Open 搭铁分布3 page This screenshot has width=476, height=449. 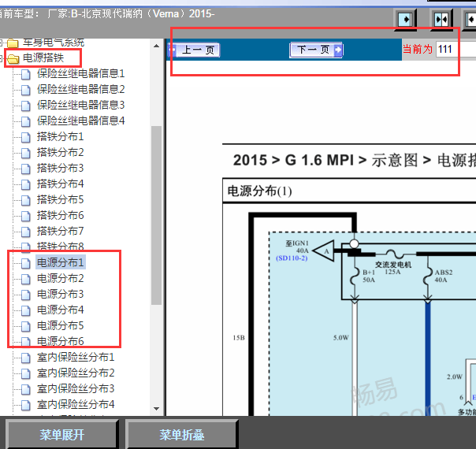(x=60, y=168)
